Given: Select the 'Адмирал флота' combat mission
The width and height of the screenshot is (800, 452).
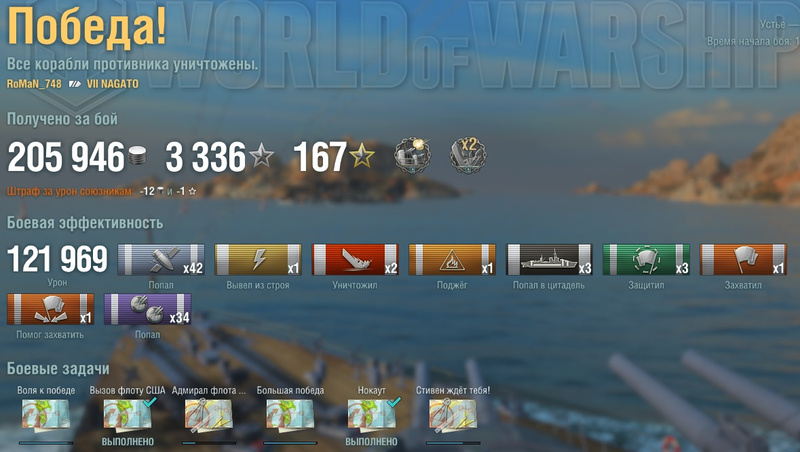Looking at the screenshot, I should tap(209, 414).
